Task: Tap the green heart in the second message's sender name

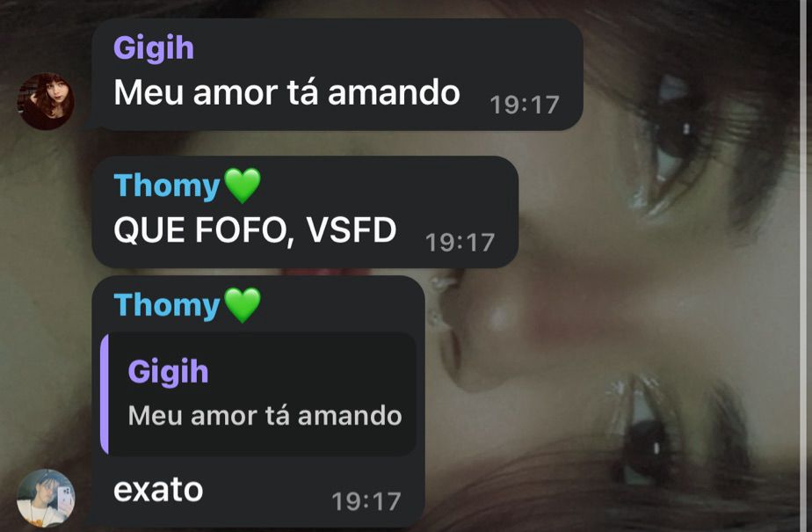Action: (243, 186)
